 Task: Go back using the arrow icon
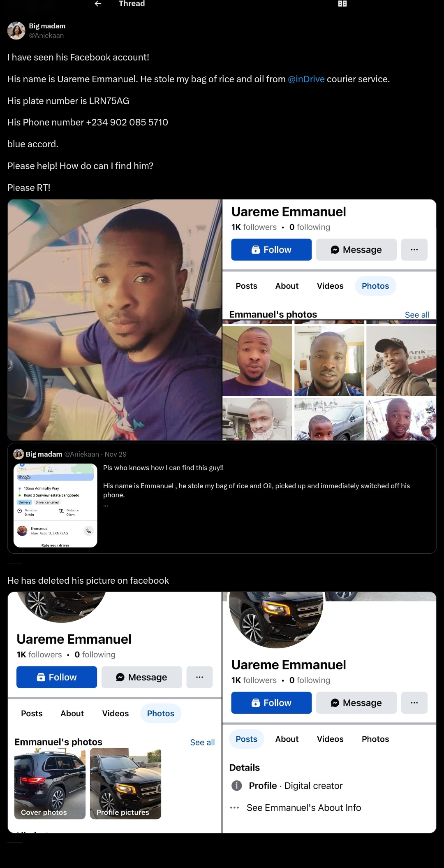(98, 4)
